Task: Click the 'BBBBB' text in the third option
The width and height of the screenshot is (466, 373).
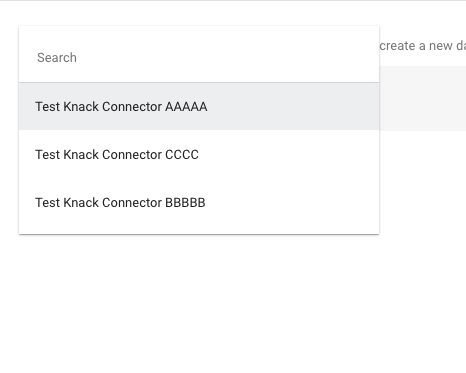Action: tap(185, 203)
